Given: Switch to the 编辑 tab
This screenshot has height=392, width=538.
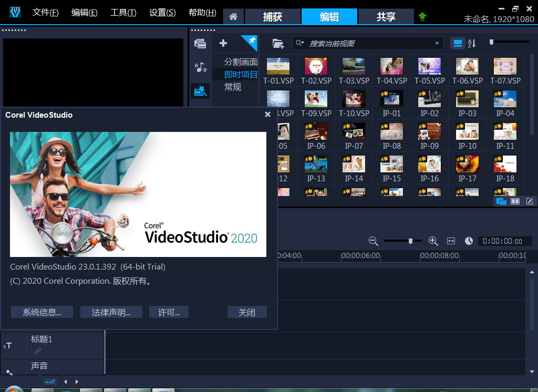Looking at the screenshot, I should coord(329,16).
